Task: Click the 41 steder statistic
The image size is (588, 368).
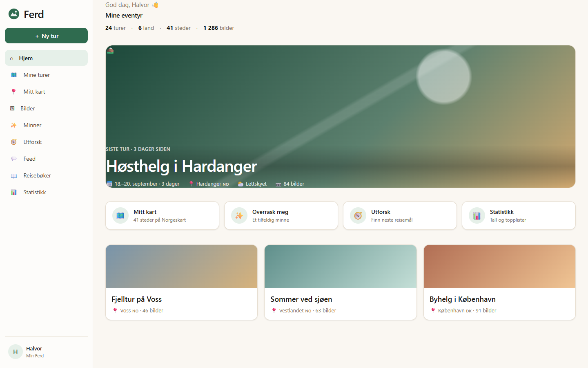Action: pos(178,28)
